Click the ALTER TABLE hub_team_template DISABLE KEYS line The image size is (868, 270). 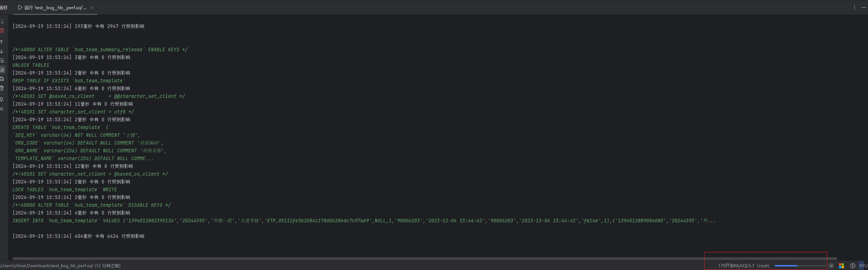92,205
